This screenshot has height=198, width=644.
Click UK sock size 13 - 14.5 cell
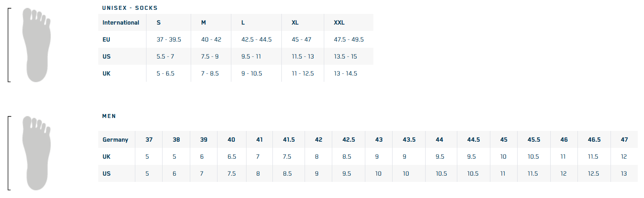tap(346, 73)
